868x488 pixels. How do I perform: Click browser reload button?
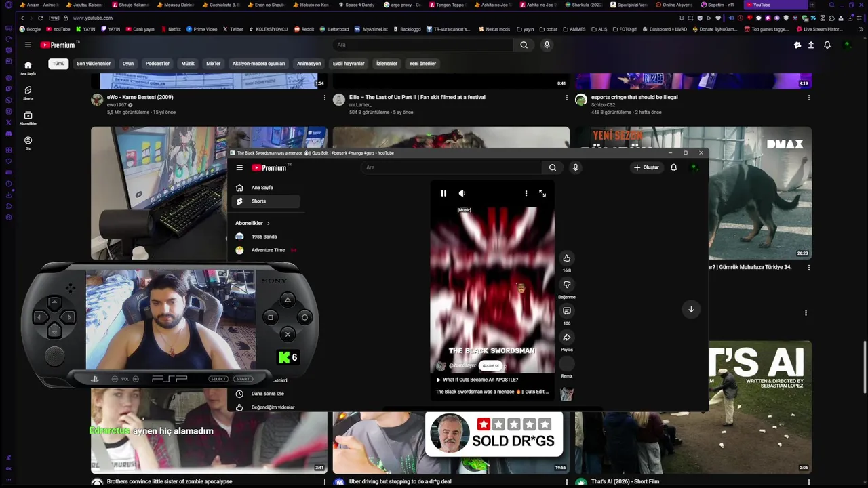[x=41, y=18]
